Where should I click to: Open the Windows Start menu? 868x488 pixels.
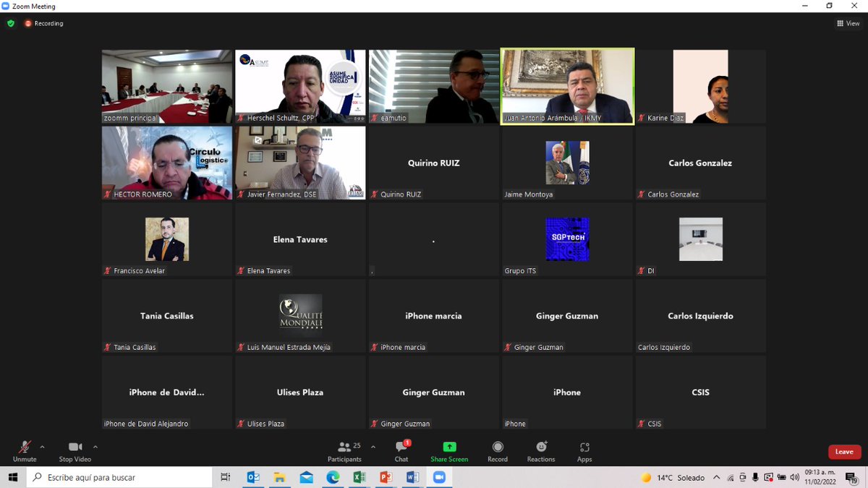(x=13, y=477)
